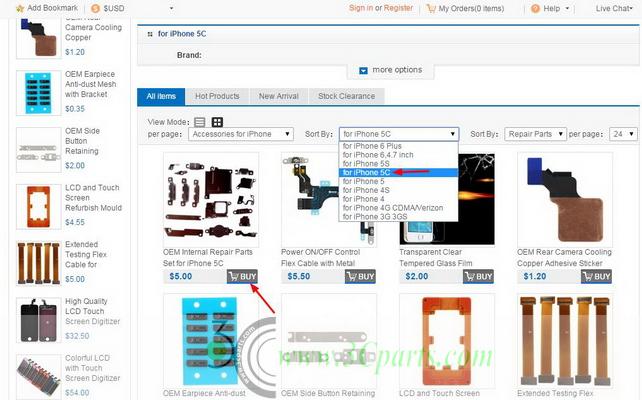The image size is (642, 400).
Task: Open OEM Internal Repair Parts Set product image
Action: (x=211, y=199)
